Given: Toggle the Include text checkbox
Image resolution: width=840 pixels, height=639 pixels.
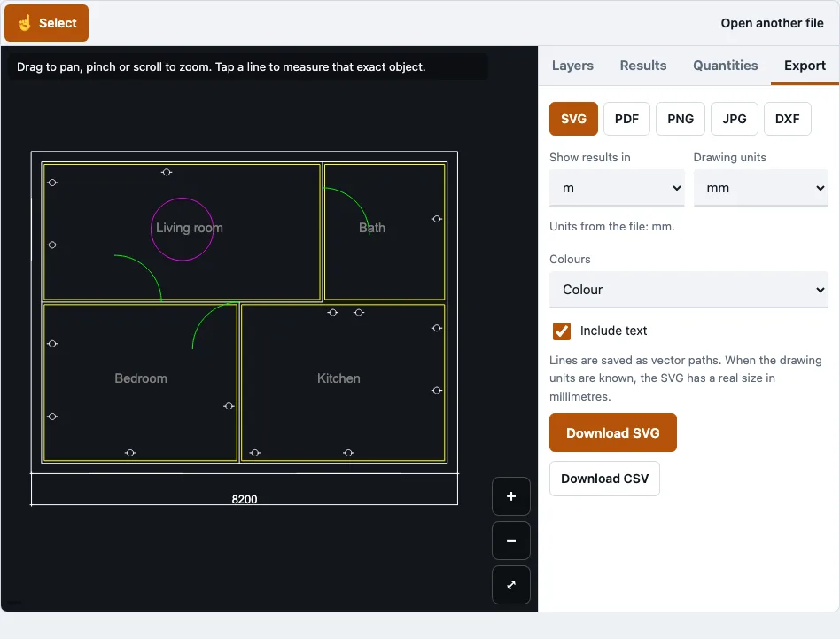Looking at the screenshot, I should point(562,331).
